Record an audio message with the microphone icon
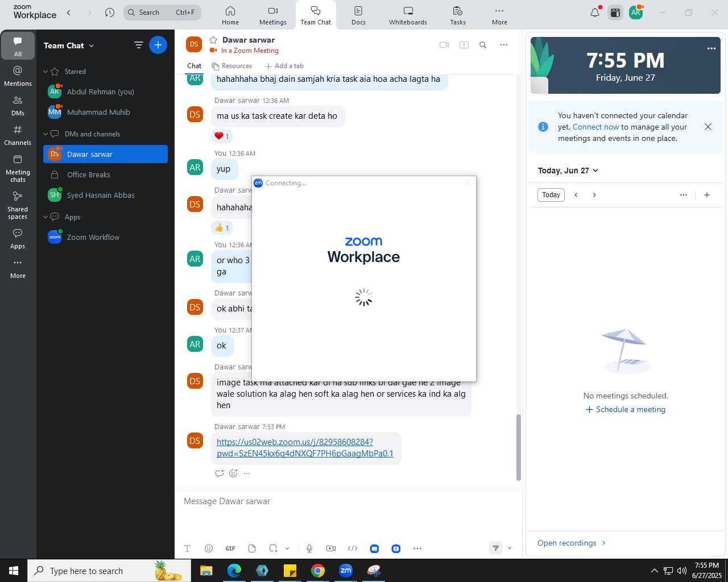The width and height of the screenshot is (728, 582). click(x=309, y=548)
